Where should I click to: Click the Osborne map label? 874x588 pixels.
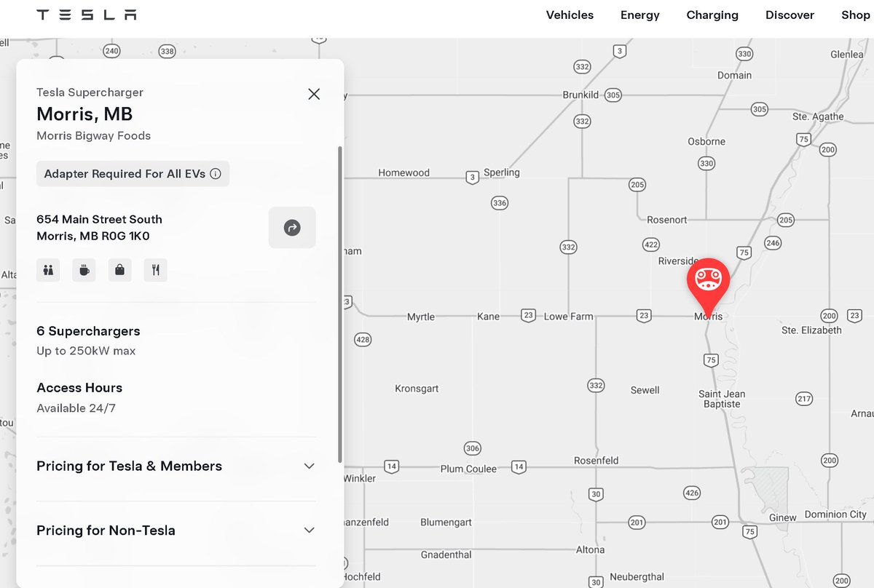(706, 141)
